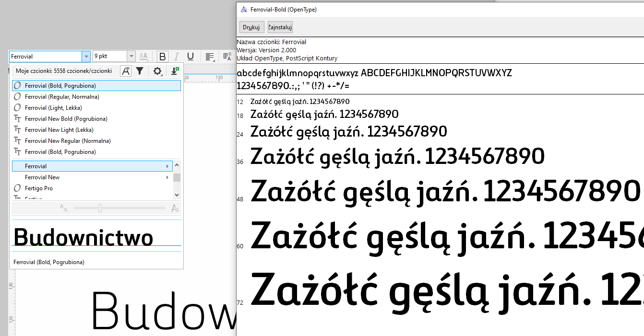
Task: Open the font size dropdown arrow
Action: point(131,57)
